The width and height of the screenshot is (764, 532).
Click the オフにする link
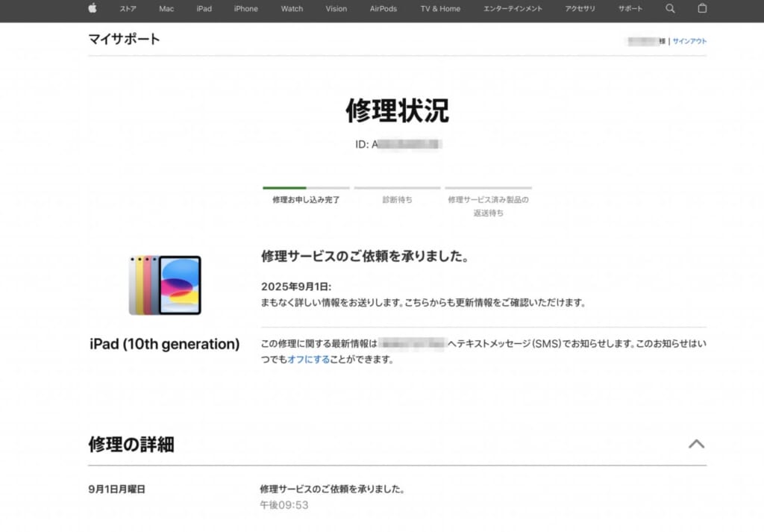(308, 360)
